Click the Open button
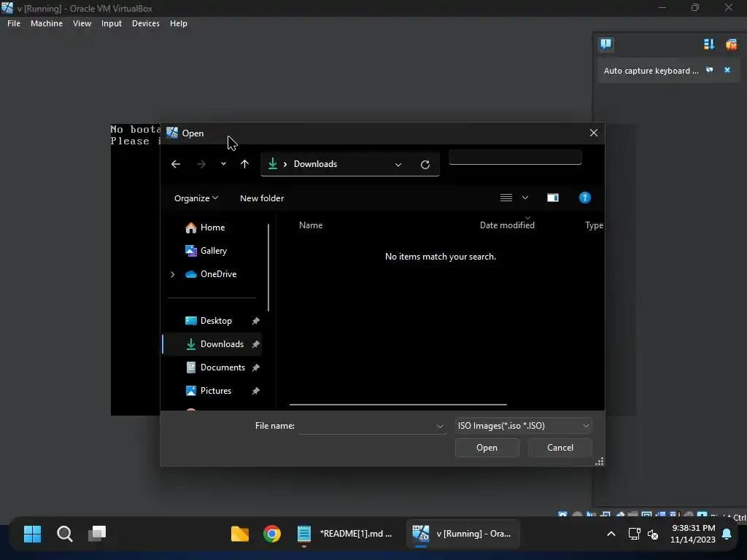Screen dimensions: 747x560 click(x=487, y=448)
